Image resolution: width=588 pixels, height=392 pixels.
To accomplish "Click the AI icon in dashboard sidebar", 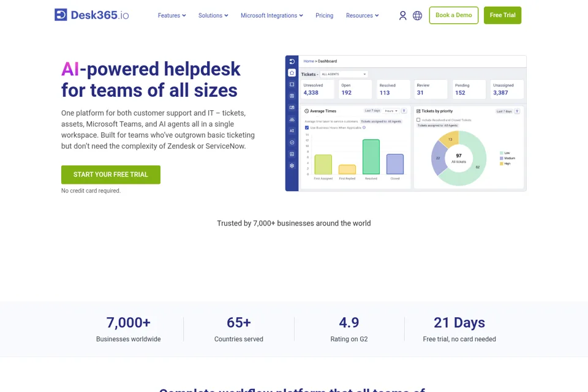I will point(292,130).
